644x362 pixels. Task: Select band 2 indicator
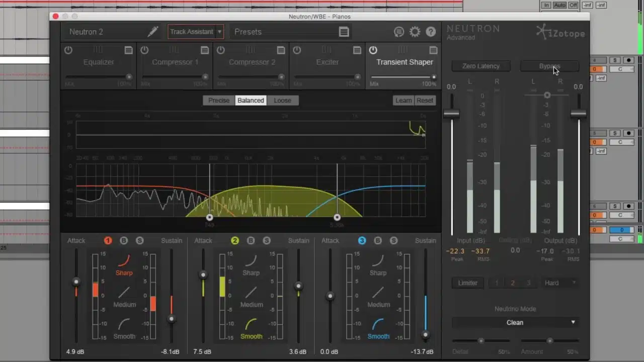(x=234, y=241)
